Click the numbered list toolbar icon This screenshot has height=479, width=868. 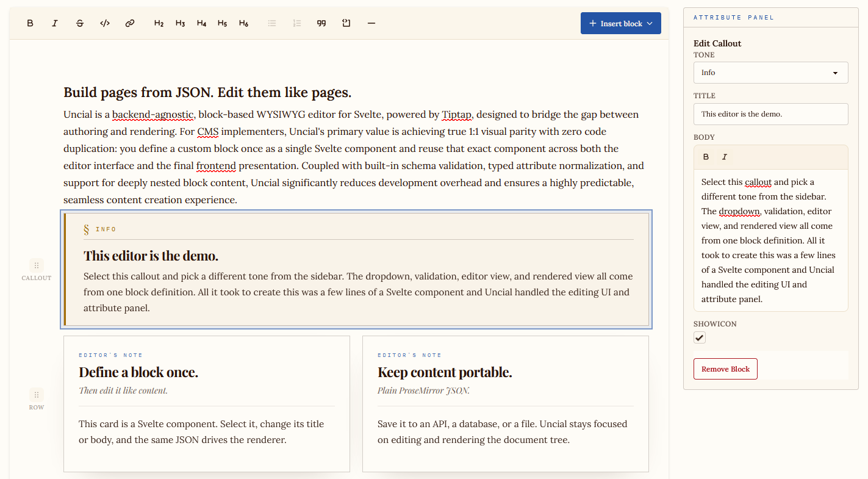coord(297,23)
